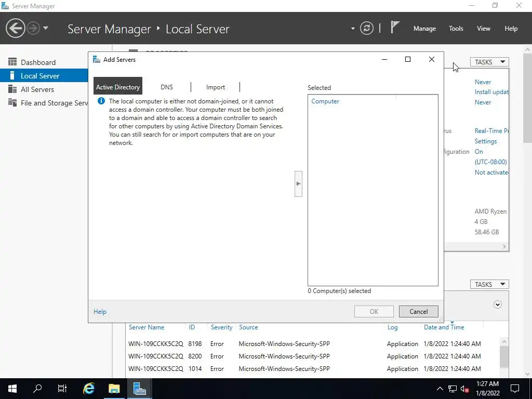This screenshot has height=399, width=532.
Task: Click the Dashboard grid icon
Action: (x=12, y=62)
